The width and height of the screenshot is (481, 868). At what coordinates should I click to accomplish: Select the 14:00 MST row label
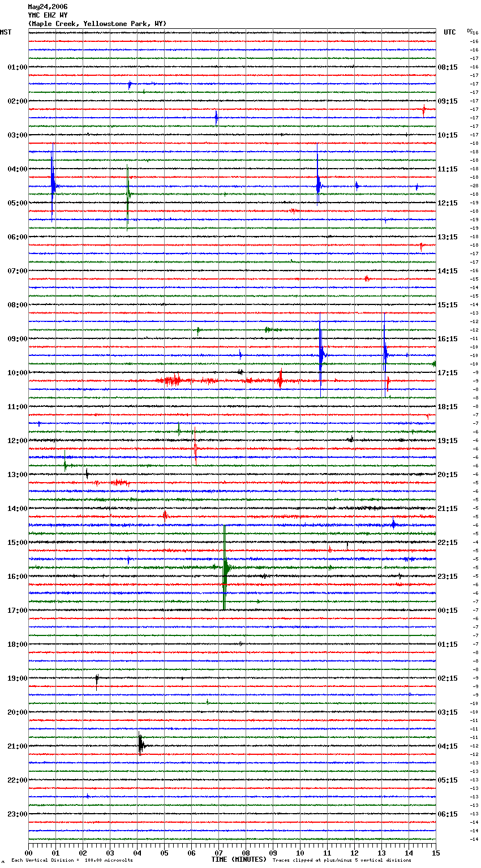coord(17,509)
